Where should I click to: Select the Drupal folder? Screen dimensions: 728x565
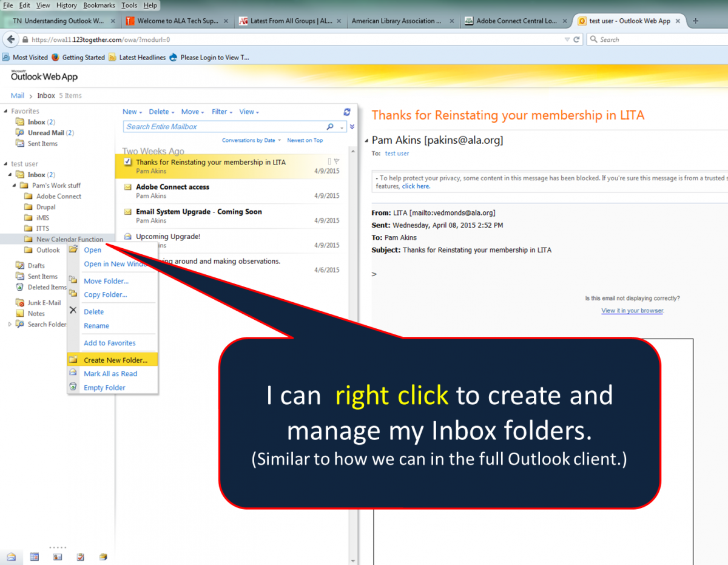[x=46, y=207]
